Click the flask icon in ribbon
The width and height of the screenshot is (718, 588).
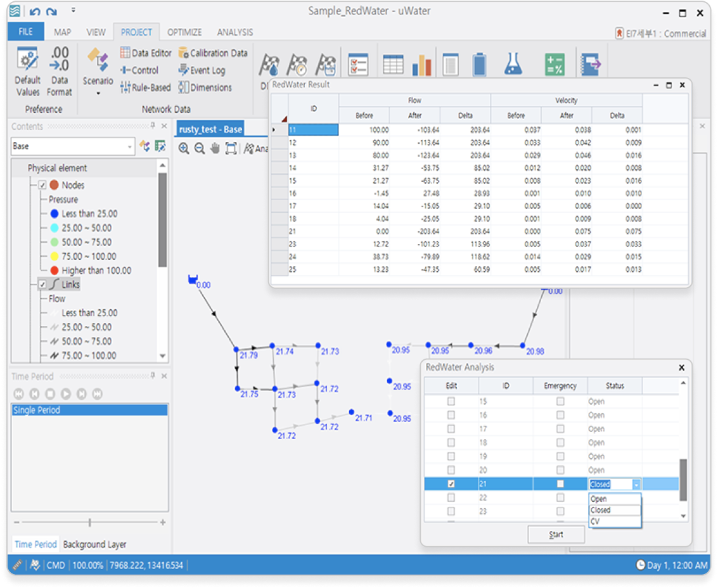(x=513, y=64)
